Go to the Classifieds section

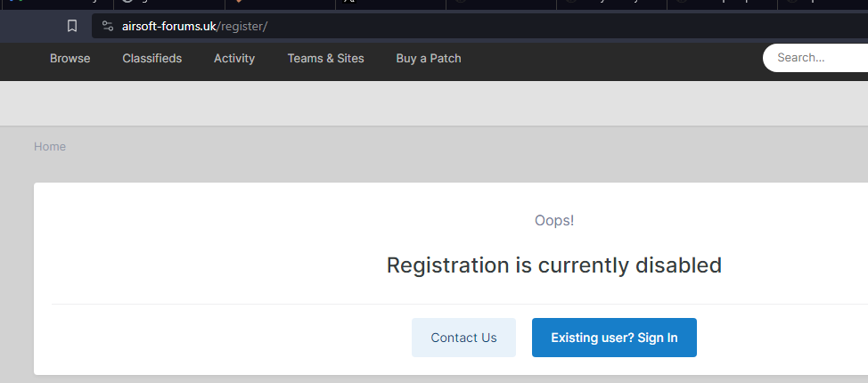[x=151, y=58]
